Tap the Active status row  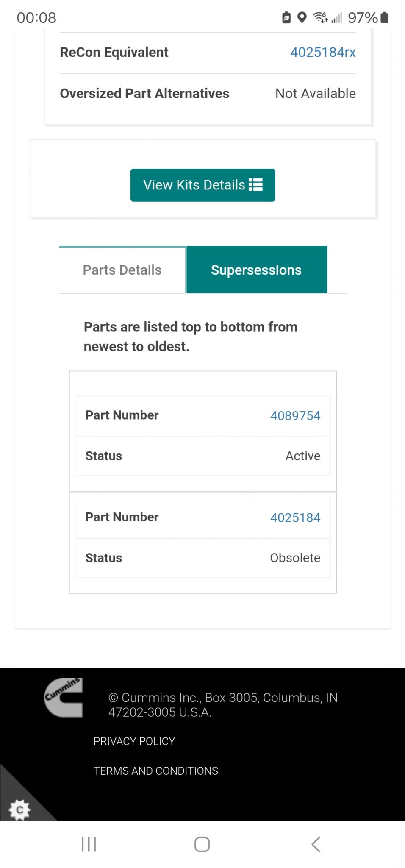203,456
